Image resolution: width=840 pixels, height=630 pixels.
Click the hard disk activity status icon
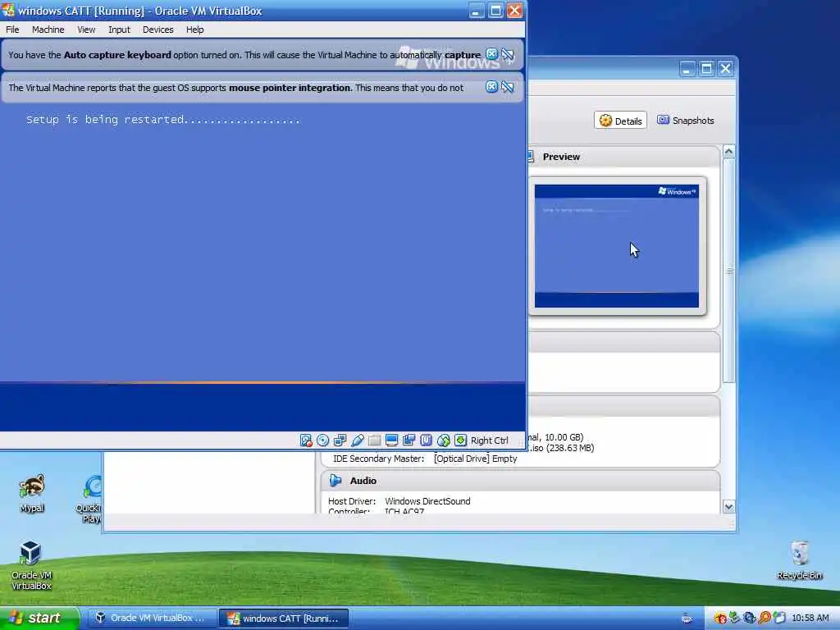click(x=306, y=441)
